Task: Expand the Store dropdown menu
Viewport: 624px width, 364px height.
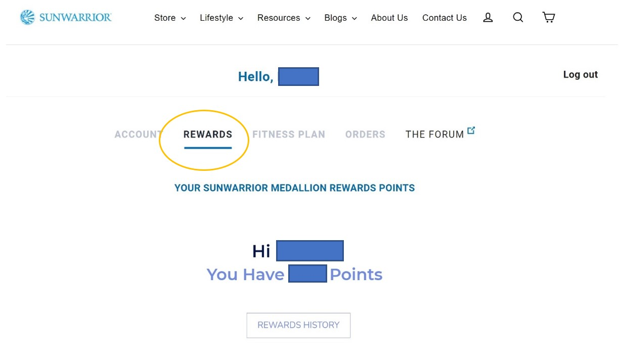Action: pyautogui.click(x=170, y=18)
